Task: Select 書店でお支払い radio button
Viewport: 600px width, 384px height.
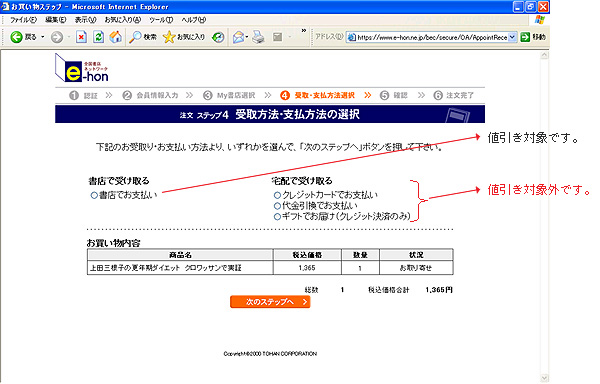Action: point(94,195)
